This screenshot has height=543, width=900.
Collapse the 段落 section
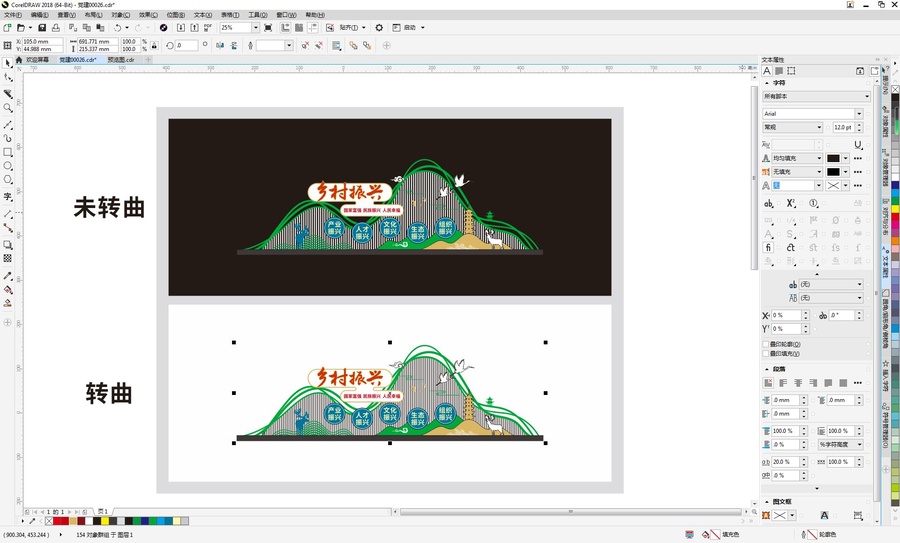tap(767, 369)
